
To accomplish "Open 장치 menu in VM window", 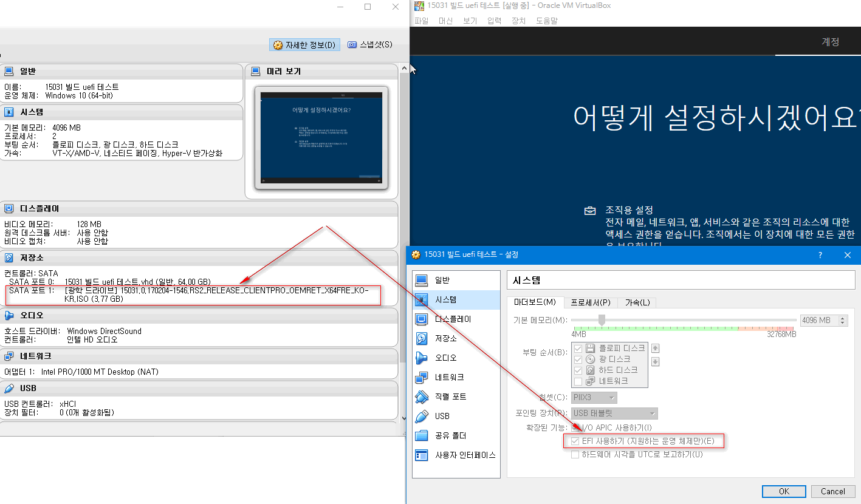I will click(518, 21).
